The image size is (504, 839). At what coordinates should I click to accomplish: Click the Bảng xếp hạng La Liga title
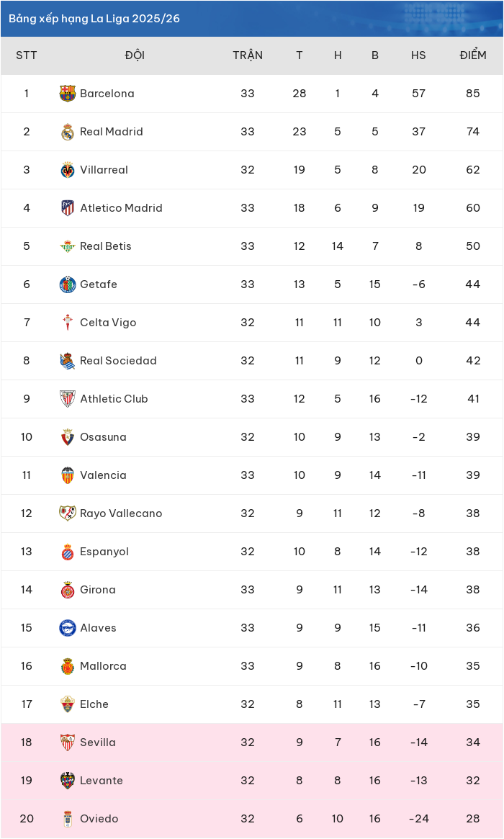click(x=94, y=19)
